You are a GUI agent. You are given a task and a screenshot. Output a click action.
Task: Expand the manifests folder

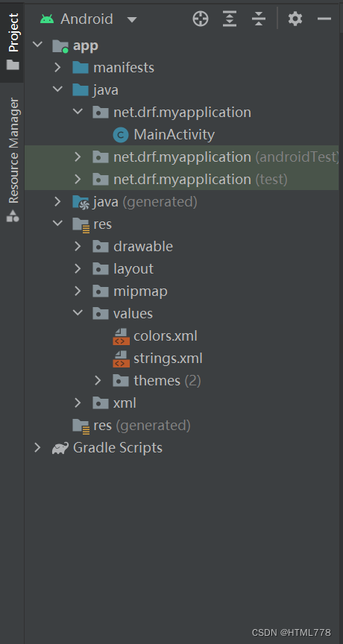tap(57, 67)
